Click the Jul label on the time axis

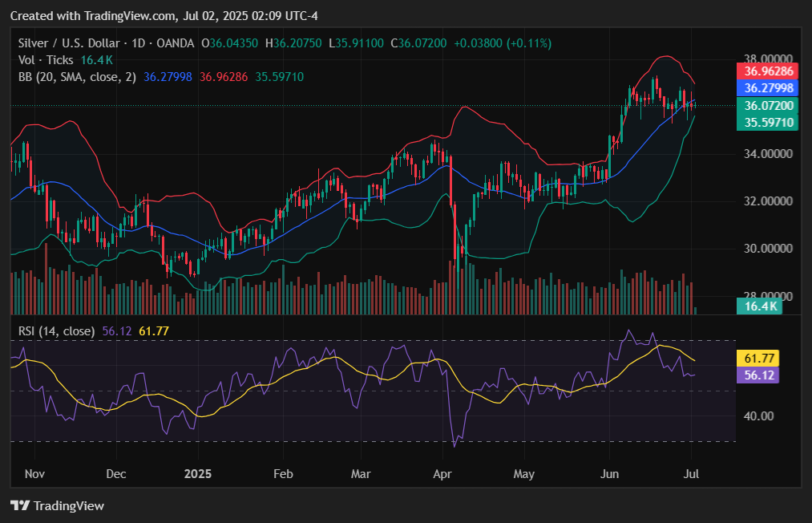(x=691, y=474)
